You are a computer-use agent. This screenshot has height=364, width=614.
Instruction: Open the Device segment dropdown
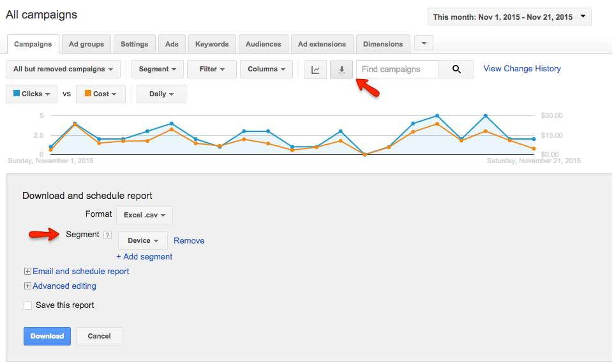[x=143, y=241]
